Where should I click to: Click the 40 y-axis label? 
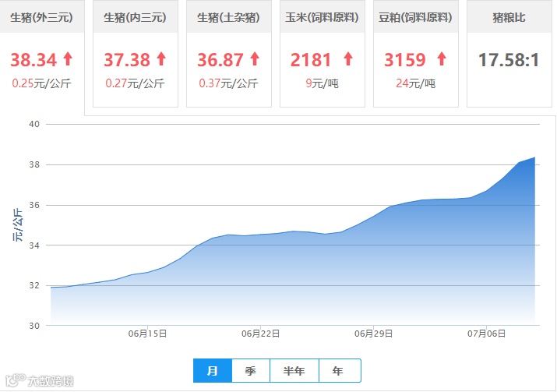34,125
